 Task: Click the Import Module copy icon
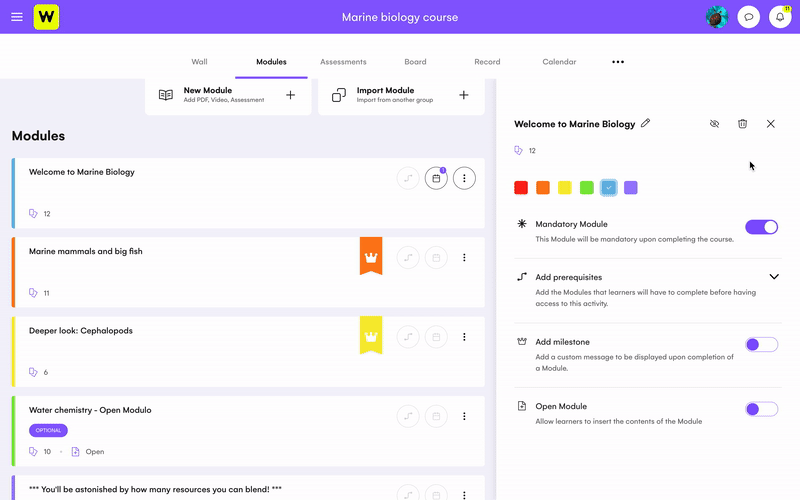[x=339, y=95]
